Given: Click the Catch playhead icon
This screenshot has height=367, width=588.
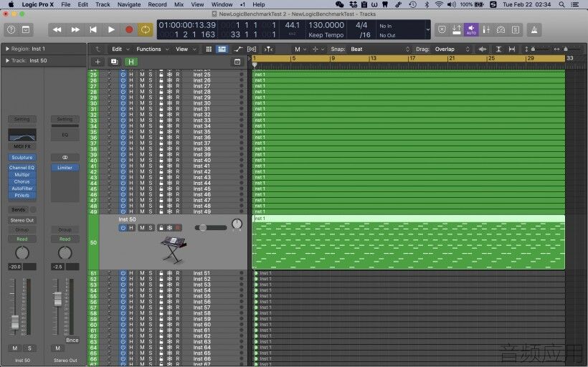Looking at the screenshot, I should (268, 49).
